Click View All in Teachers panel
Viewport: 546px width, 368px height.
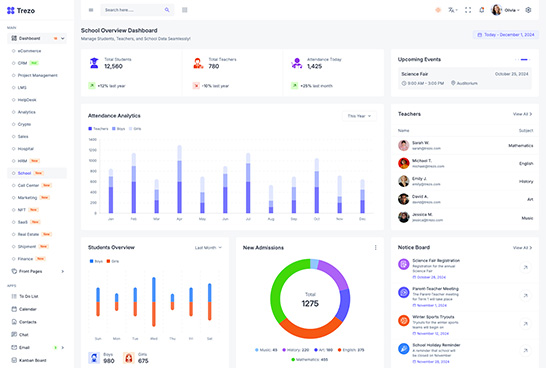(x=522, y=114)
